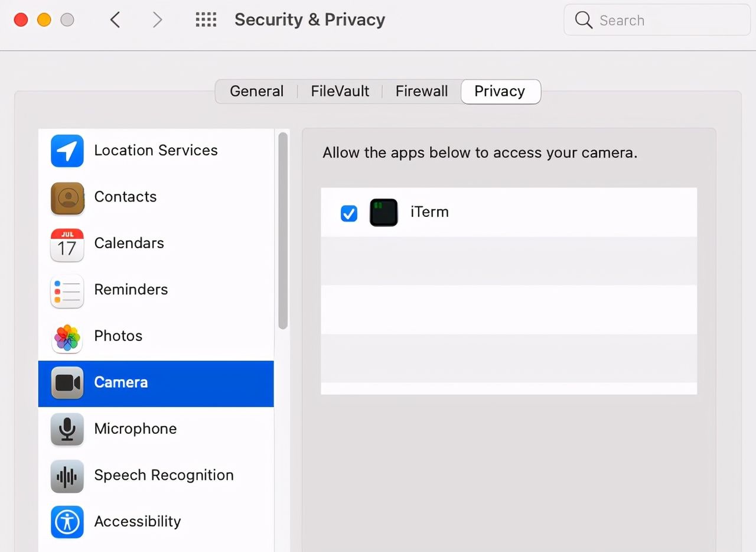Image resolution: width=756 pixels, height=552 pixels.
Task: Show all preferences grid button
Action: (206, 20)
